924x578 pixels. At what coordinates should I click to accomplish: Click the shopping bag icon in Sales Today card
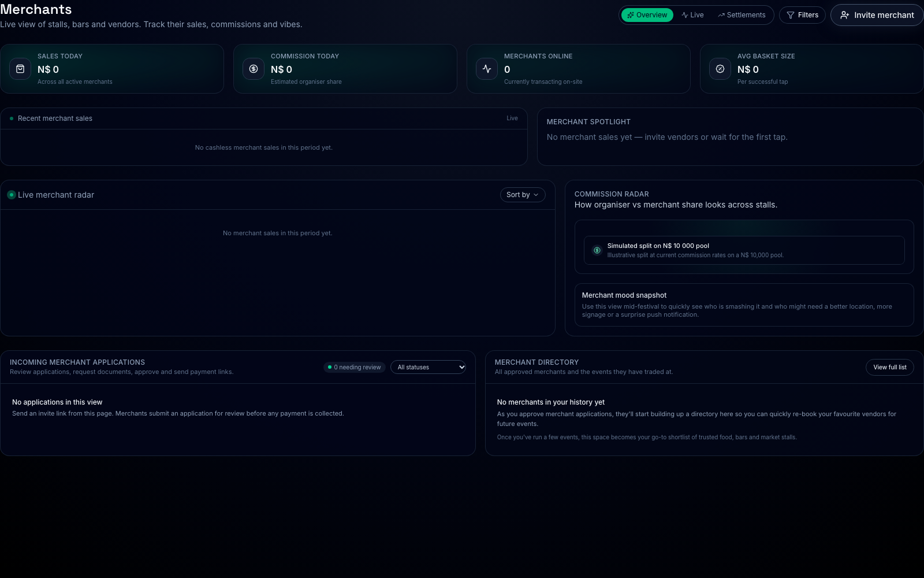(x=20, y=69)
